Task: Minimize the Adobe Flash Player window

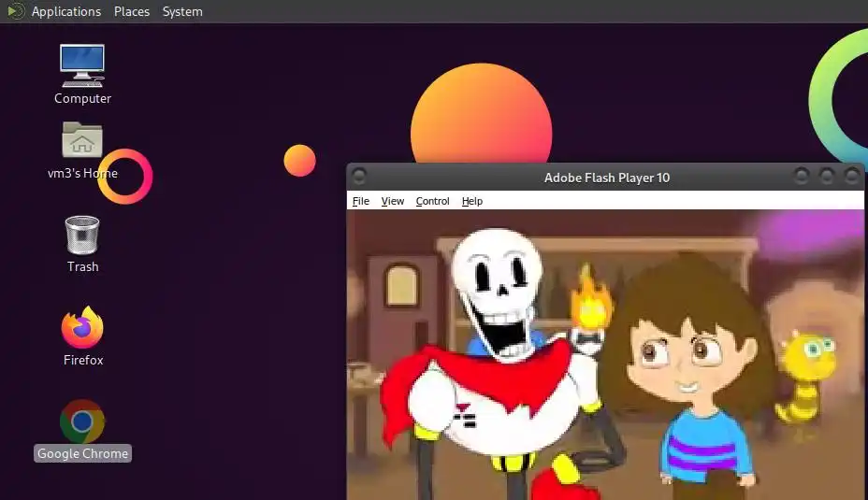Action: click(x=801, y=177)
